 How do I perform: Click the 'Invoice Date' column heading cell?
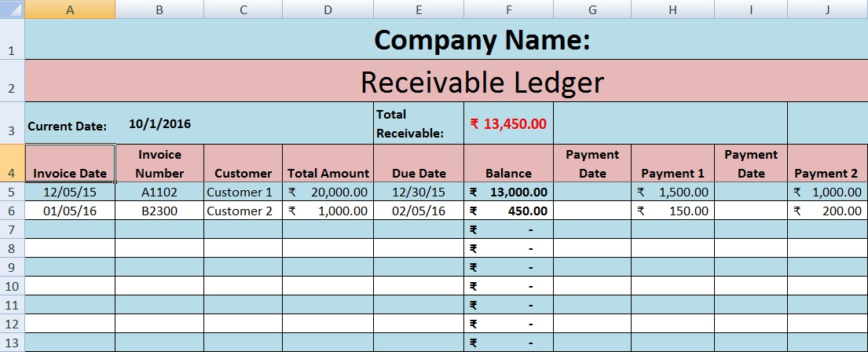(x=70, y=163)
